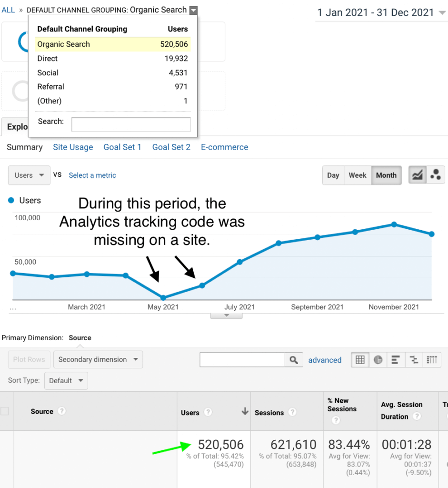Click the Select a metric link
Screen dimensions: 448x488
(x=92, y=175)
